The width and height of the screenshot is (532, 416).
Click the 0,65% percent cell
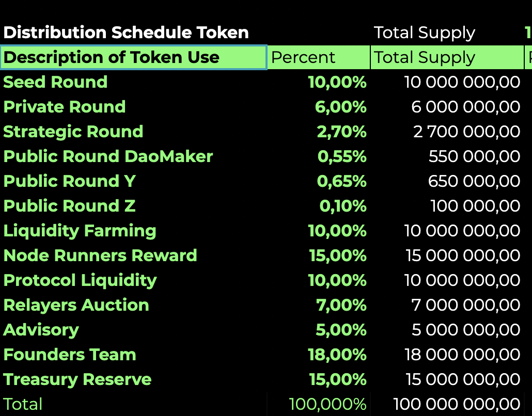point(341,181)
